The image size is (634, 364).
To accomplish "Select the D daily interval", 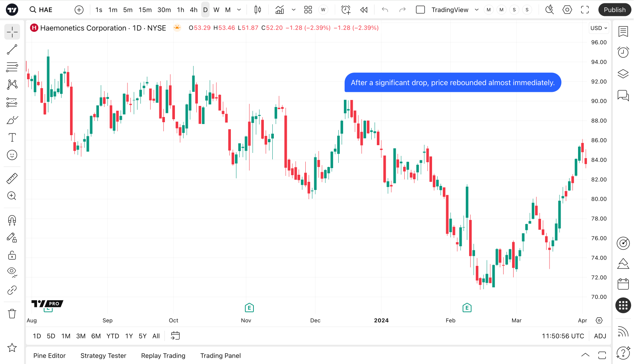I will tap(205, 10).
